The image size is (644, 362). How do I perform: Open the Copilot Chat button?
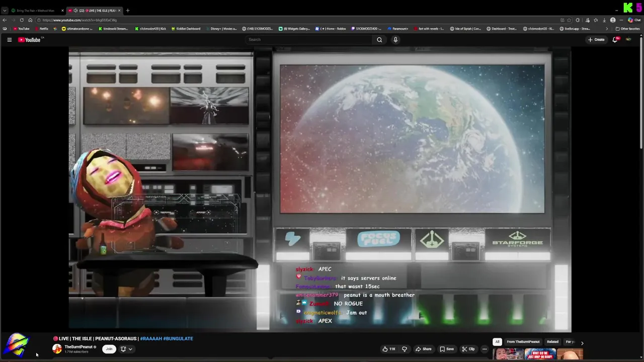click(634, 20)
